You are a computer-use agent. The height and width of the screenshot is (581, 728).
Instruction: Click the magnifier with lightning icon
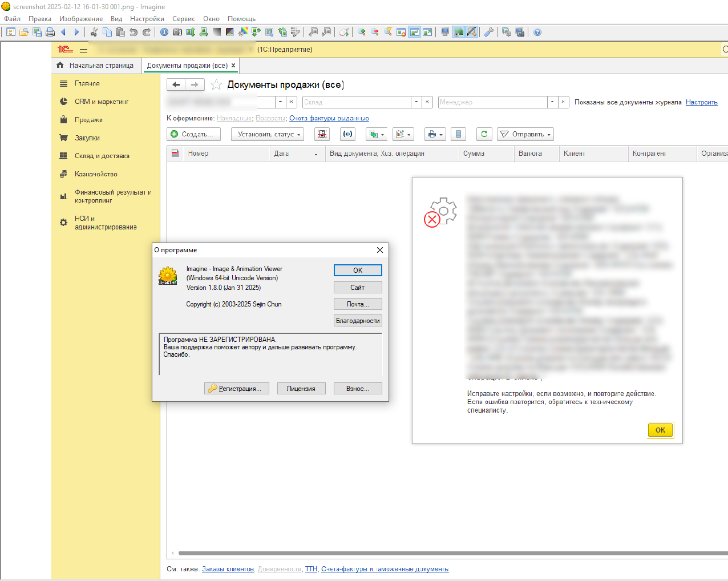pos(388,32)
